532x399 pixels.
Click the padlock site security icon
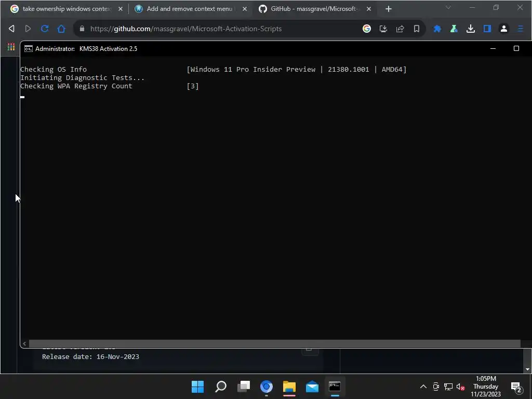tap(82, 29)
